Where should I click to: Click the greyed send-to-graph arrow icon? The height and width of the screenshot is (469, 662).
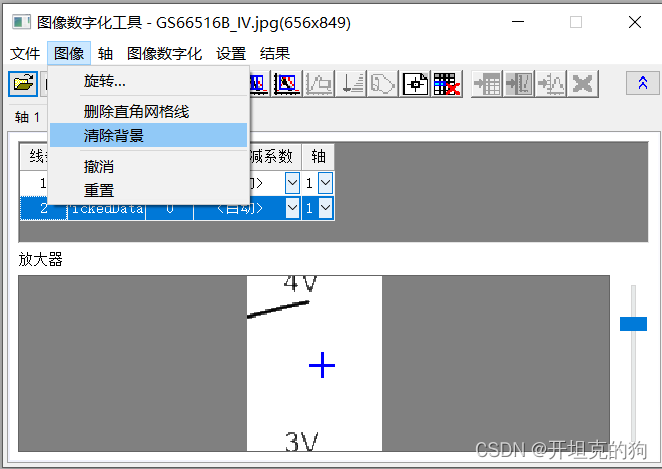[519, 84]
